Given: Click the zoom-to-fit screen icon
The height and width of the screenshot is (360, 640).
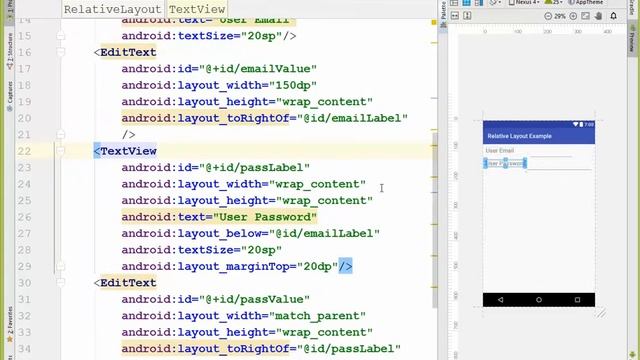Looking at the screenshot, I should coord(586,16).
